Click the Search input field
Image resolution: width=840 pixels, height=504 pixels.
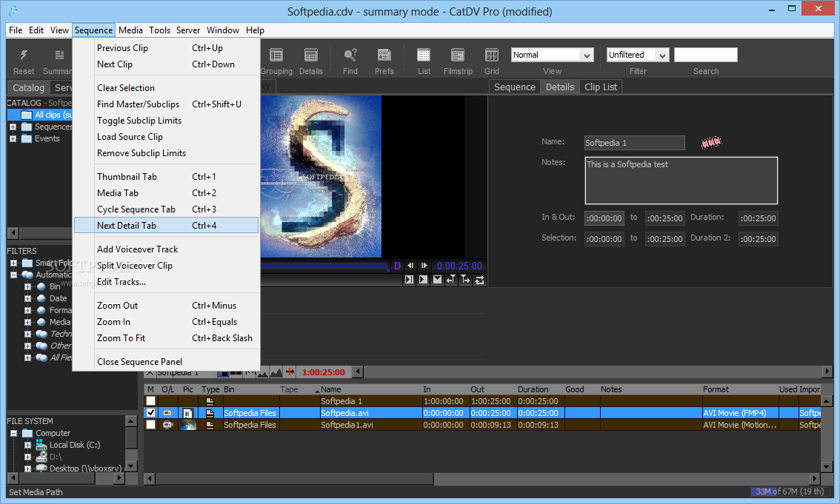click(x=705, y=55)
